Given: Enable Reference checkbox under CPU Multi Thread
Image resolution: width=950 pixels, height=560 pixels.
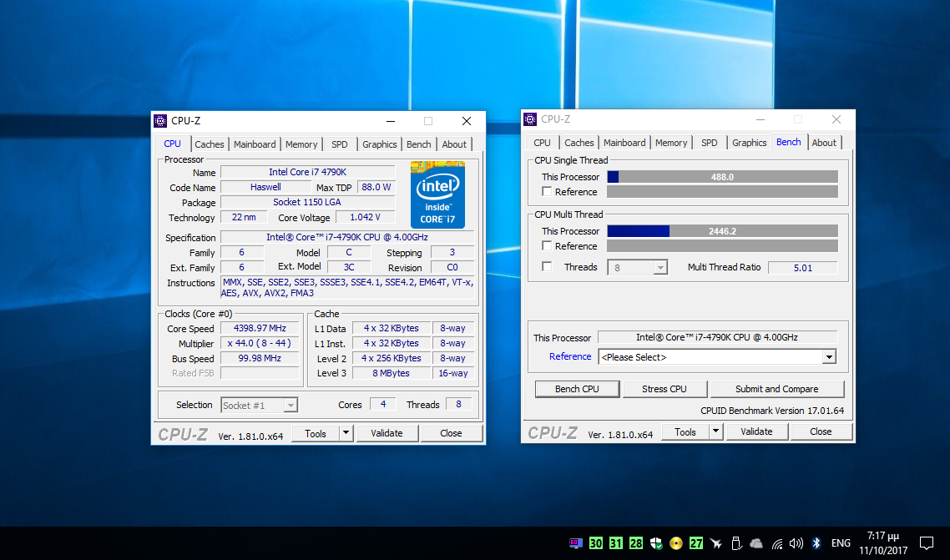Looking at the screenshot, I should (547, 246).
